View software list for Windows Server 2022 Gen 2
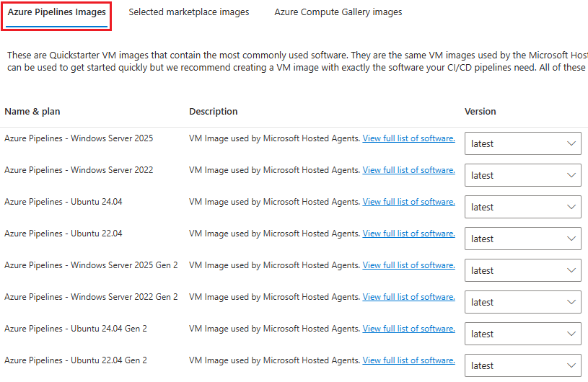Screen dimensions: 588x382 coord(409,297)
